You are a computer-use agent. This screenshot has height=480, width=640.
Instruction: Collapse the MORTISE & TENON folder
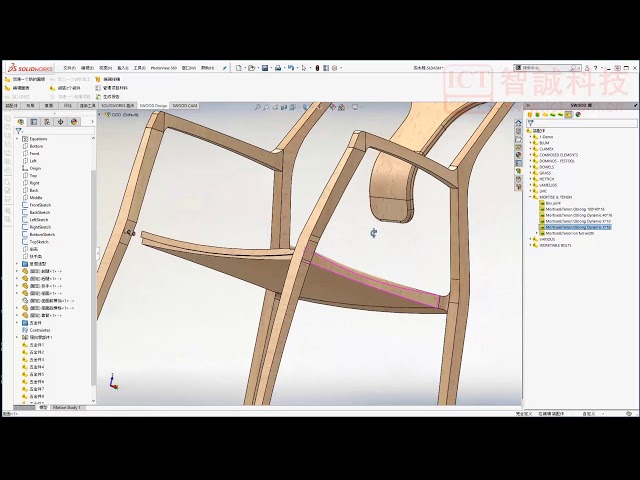click(531, 197)
